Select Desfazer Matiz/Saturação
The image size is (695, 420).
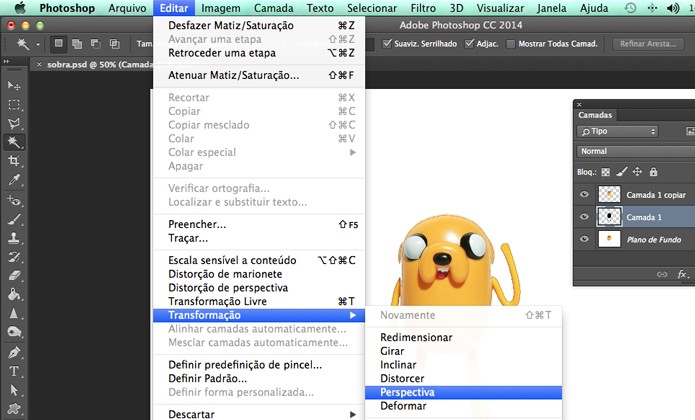(259, 25)
